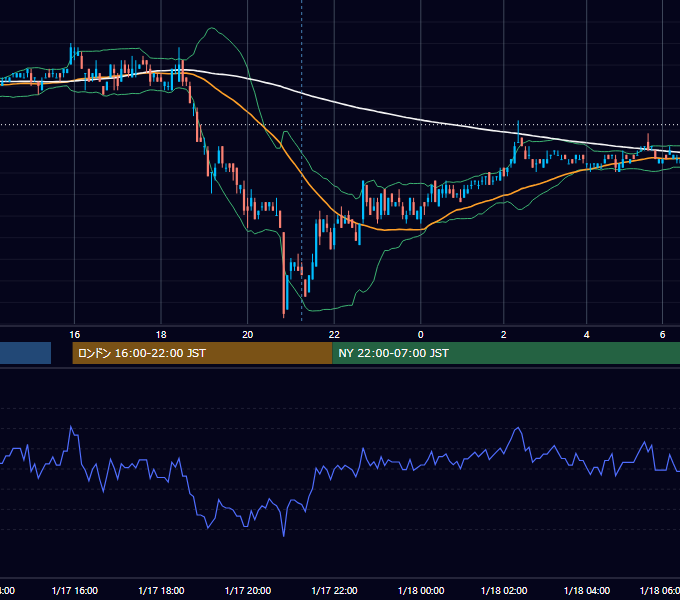
Task: Click the oscillator's lowest trough in the lower panel
Action: 284,534
